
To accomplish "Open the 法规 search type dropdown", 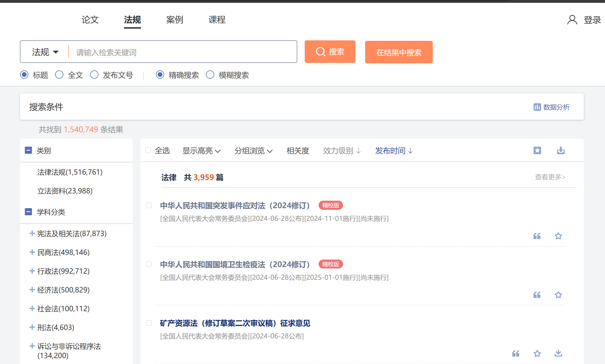I will (45, 52).
